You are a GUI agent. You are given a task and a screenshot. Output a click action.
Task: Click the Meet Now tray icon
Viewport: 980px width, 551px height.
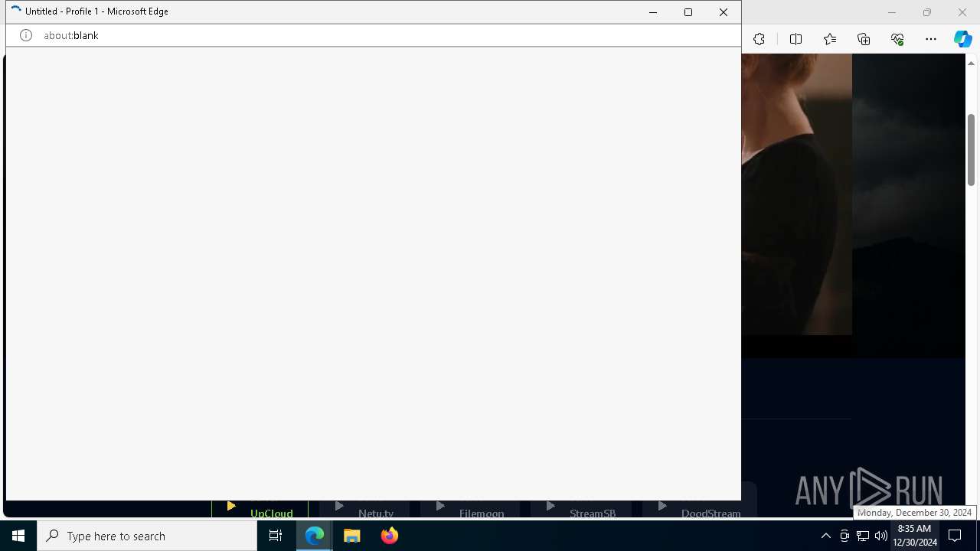[x=844, y=536]
